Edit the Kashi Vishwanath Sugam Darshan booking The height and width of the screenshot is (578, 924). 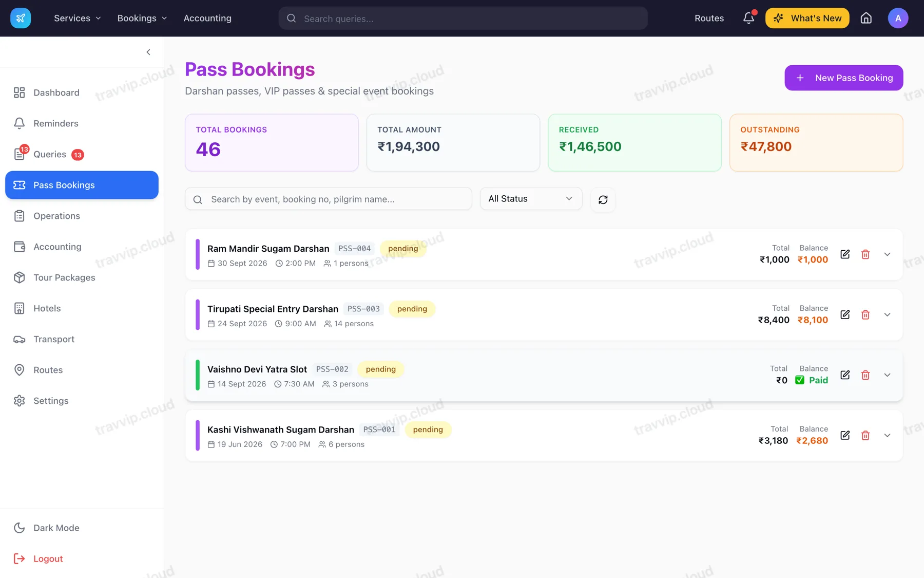[845, 435]
